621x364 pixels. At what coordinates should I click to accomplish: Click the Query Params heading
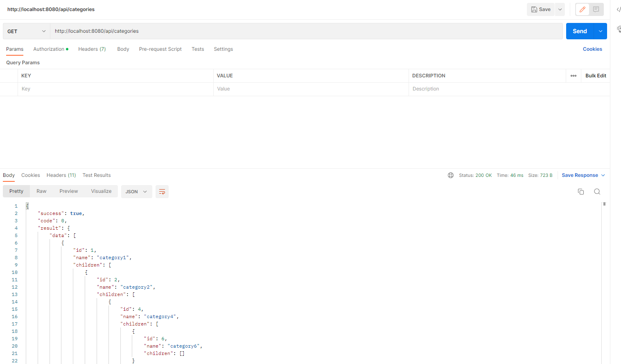click(x=23, y=63)
